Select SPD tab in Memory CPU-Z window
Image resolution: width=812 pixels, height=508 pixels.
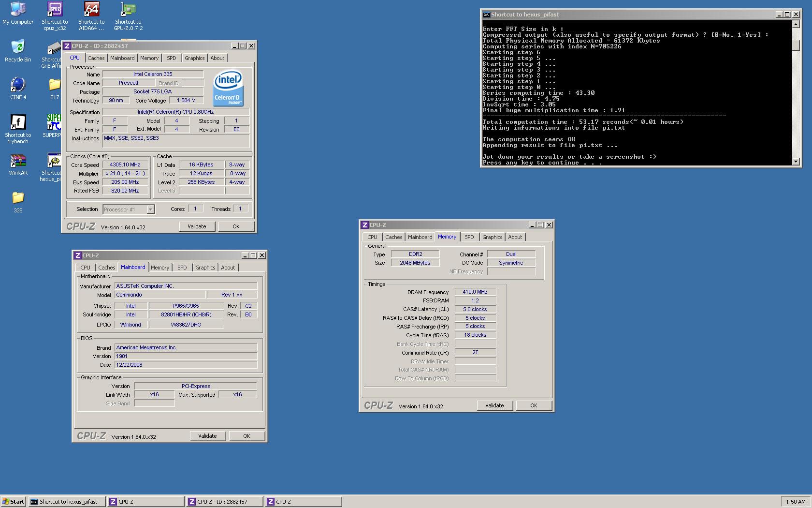(469, 237)
